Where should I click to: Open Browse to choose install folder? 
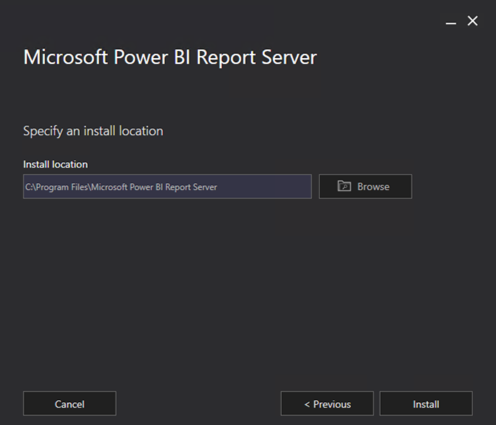365,186
